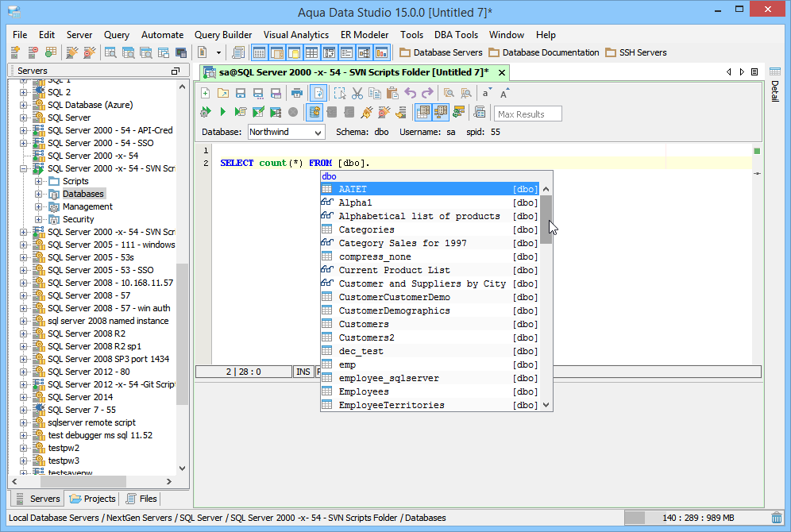Click the Paste clipboard icon
The image size is (791, 532).
[392, 93]
